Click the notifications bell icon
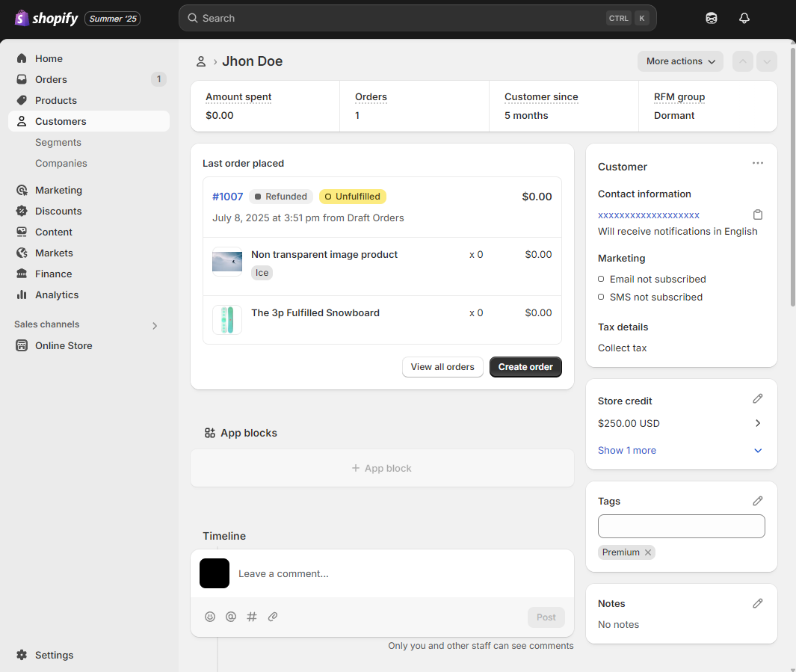The height and width of the screenshot is (672, 796). [744, 18]
